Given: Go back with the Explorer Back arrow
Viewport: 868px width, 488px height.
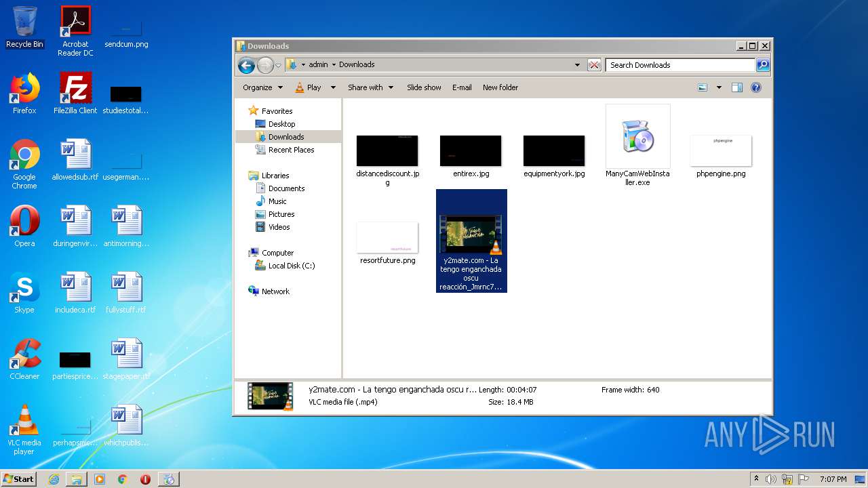Looking at the screenshot, I should (246, 65).
